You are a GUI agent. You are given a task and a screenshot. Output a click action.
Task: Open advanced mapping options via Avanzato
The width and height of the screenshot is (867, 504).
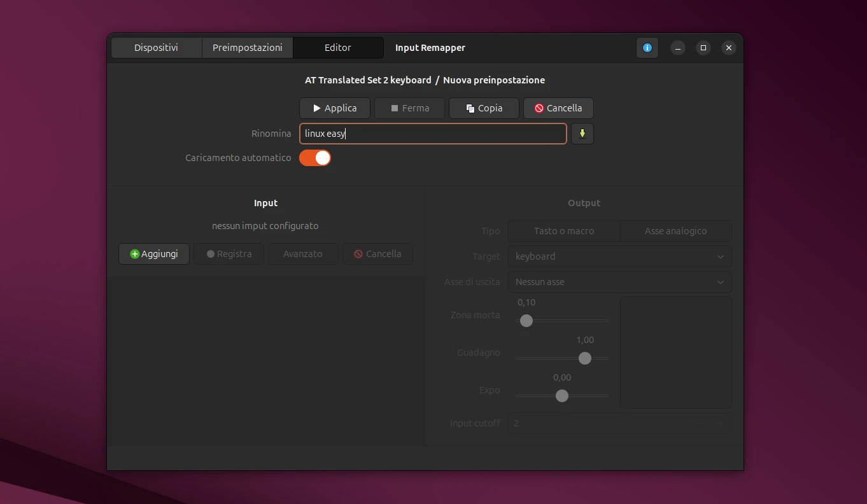pos(302,254)
